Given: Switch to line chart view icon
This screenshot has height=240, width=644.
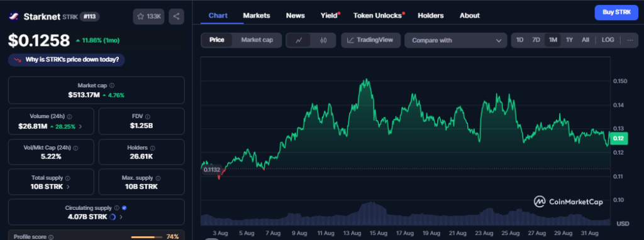Looking at the screenshot, I should coord(299,40).
